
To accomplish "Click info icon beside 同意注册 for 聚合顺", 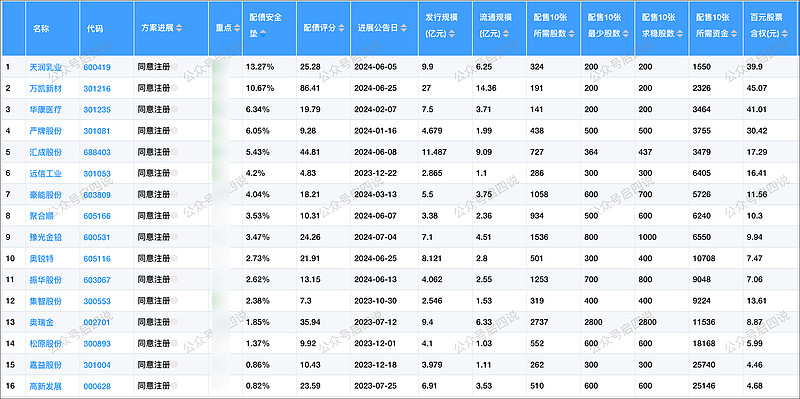I will click(x=174, y=216).
